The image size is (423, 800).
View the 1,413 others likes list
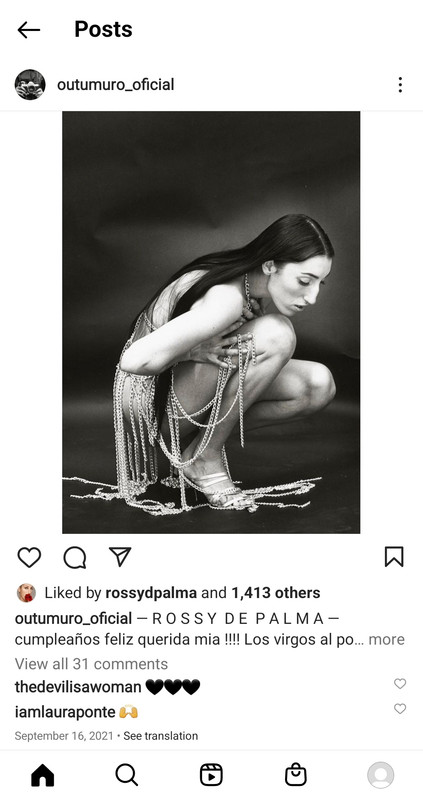click(x=276, y=593)
